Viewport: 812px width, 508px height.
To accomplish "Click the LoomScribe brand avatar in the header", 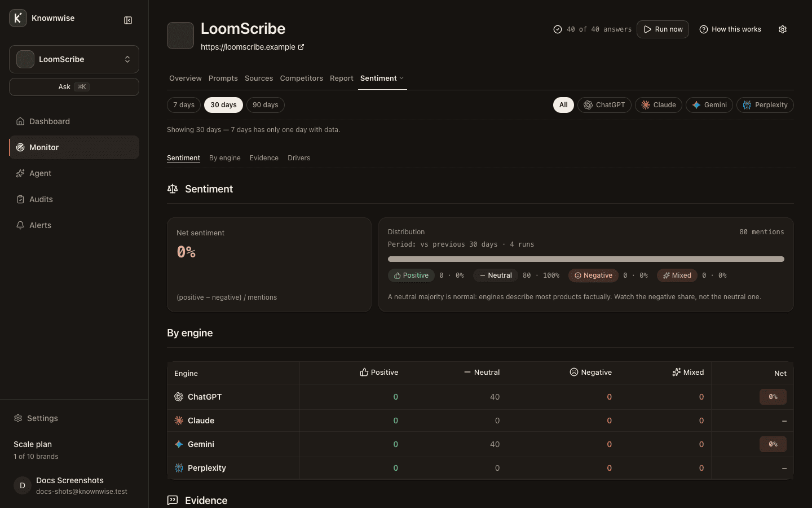I will pos(180,36).
